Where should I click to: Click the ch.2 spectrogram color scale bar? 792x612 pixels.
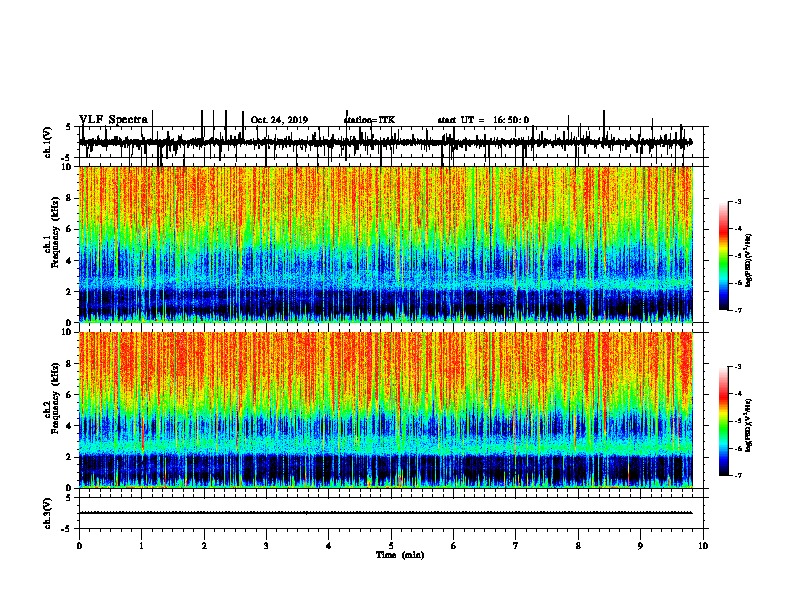click(x=723, y=421)
